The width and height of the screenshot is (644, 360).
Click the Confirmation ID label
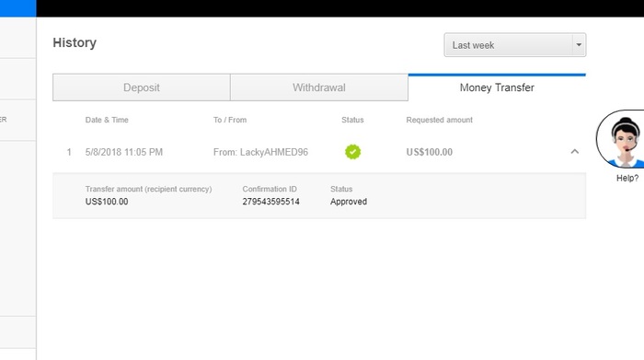[270, 189]
